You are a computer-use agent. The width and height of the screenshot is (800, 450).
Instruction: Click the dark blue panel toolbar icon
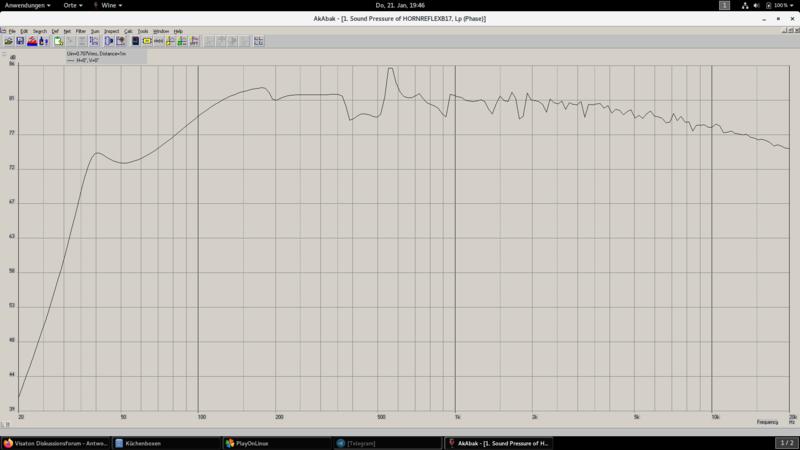click(136, 41)
